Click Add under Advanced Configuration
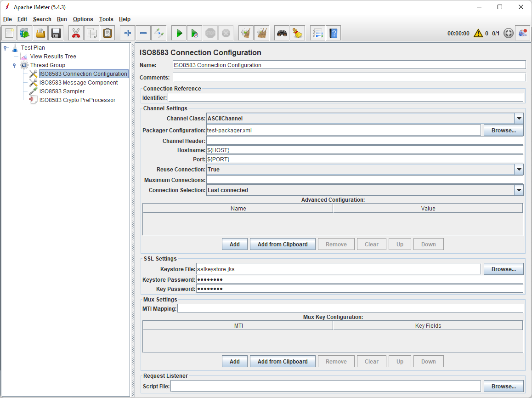532x398 pixels. click(234, 244)
